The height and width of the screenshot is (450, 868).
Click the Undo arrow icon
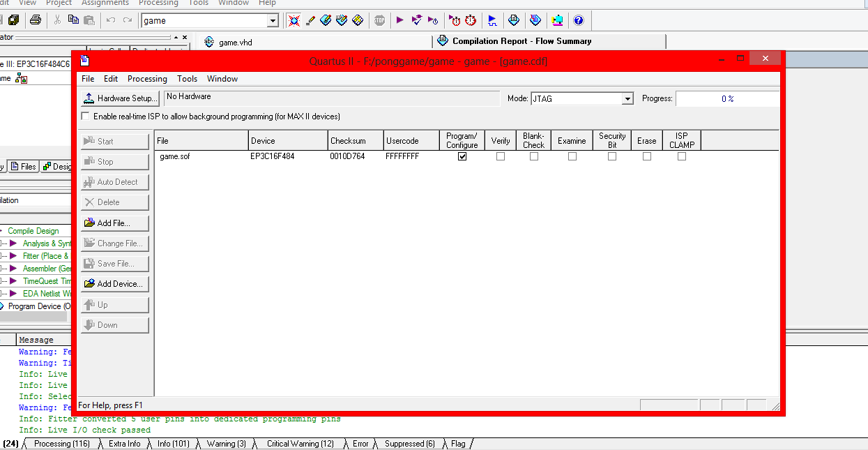[x=111, y=20]
